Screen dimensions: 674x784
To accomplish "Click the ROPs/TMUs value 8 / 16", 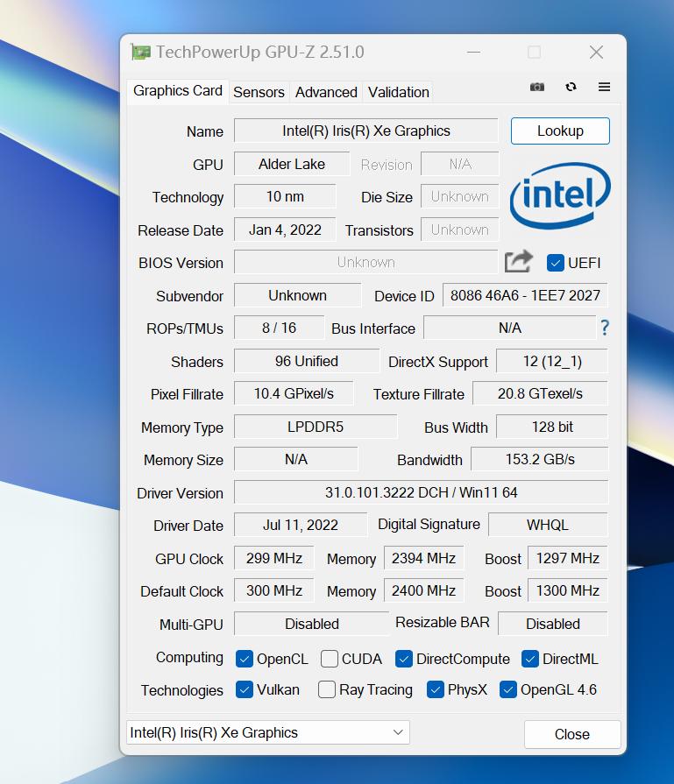I will (x=279, y=328).
